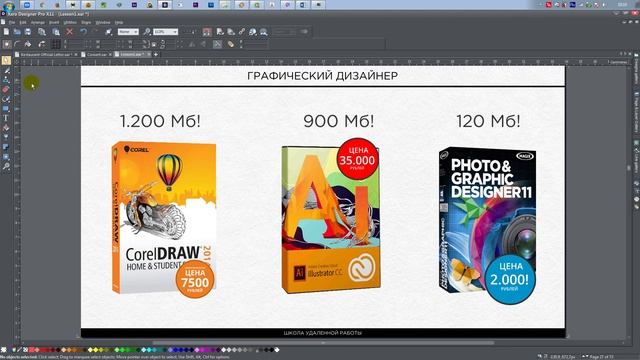Select the Selector tool at top of toolbox
Viewport: 640px width, 360px height.
pyautogui.click(x=6, y=60)
